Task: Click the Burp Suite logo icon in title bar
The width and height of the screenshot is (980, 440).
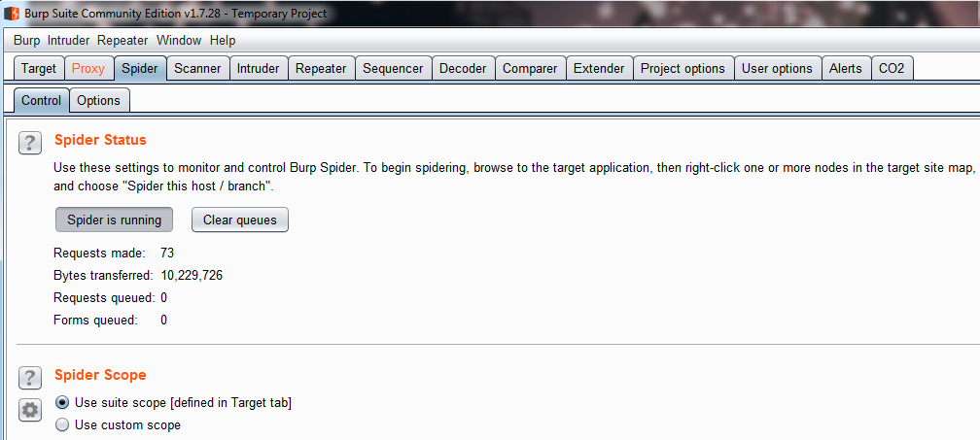Action: click(x=12, y=13)
